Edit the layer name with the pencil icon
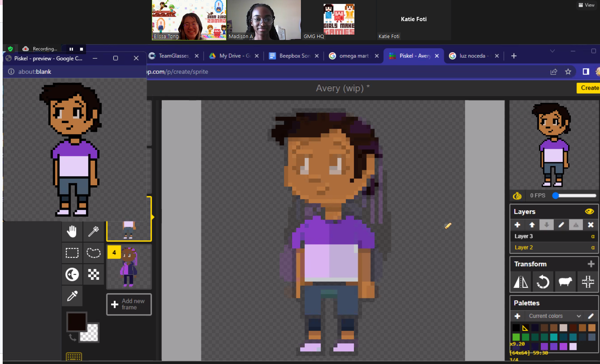Screen dimensions: 600x364 (561, 225)
